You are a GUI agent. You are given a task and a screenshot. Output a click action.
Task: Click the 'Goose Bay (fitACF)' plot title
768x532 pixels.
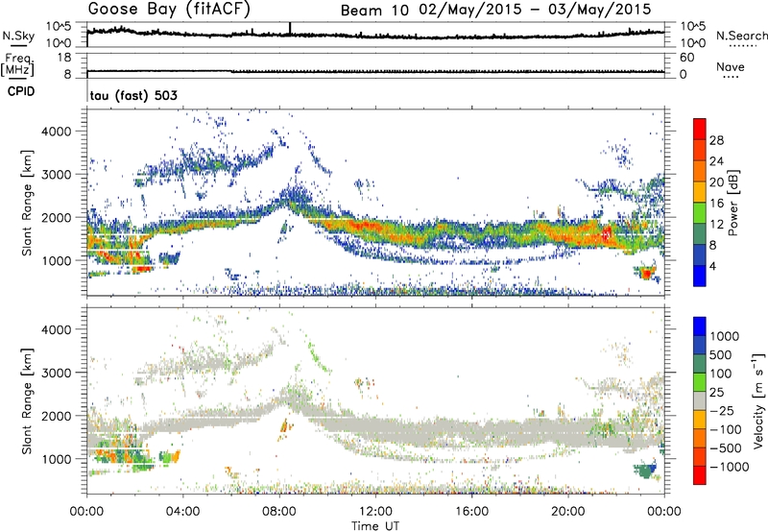(x=169, y=9)
